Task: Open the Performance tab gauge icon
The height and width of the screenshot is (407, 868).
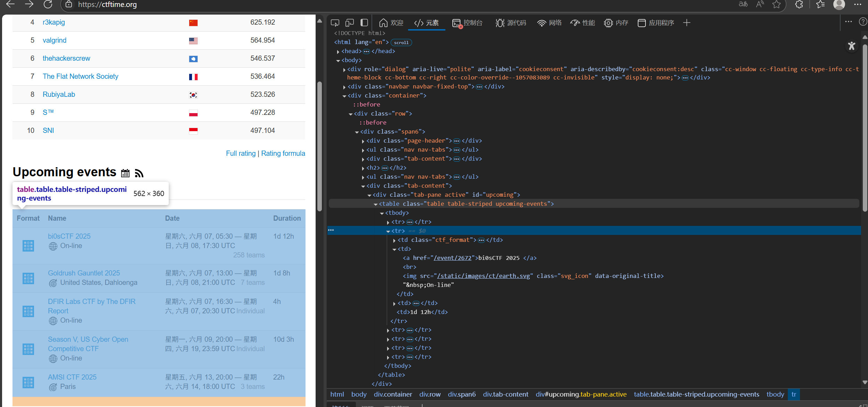Action: [x=575, y=23]
